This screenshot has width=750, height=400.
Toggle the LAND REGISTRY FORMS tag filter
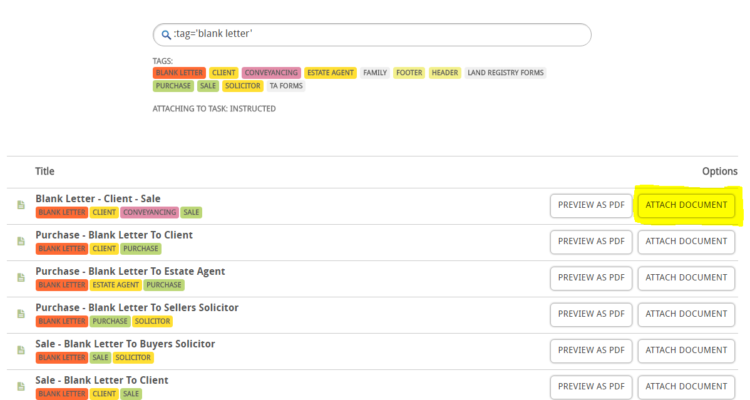coord(506,73)
